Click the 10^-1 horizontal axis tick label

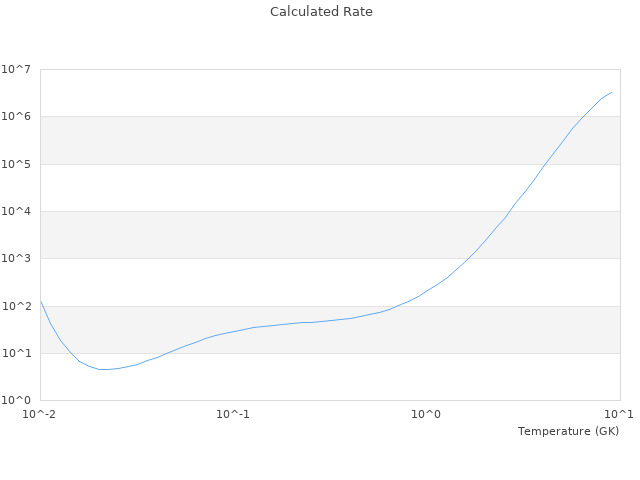[x=233, y=414]
